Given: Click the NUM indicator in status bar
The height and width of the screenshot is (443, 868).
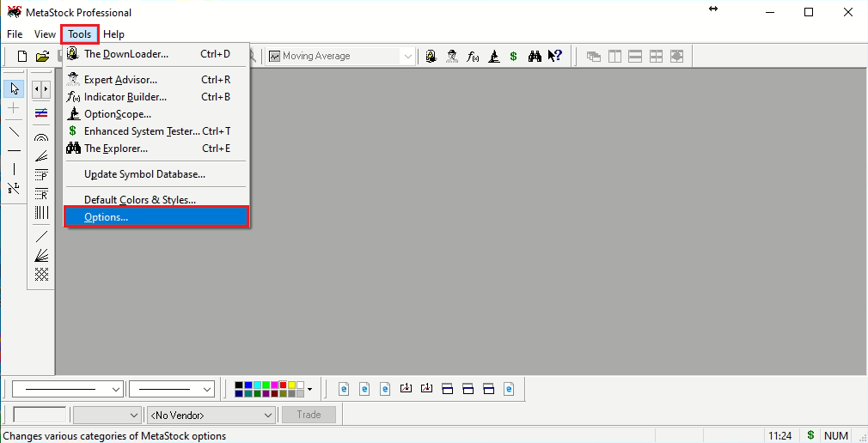Looking at the screenshot, I should pos(836,436).
